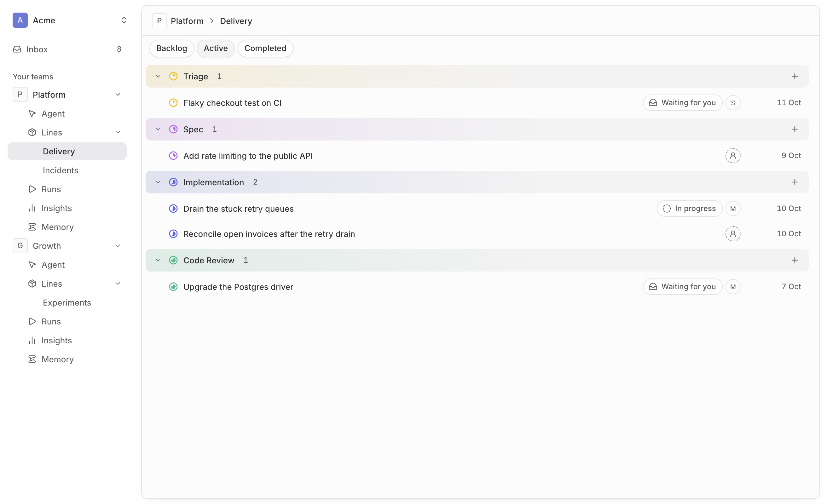The width and height of the screenshot is (832, 504).
Task: Collapse Lines under the Platform team
Action: click(x=118, y=132)
